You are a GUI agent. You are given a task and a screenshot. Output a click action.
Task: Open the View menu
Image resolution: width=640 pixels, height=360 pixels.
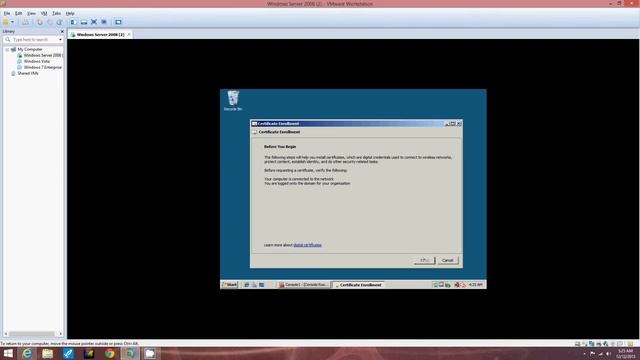click(31, 13)
